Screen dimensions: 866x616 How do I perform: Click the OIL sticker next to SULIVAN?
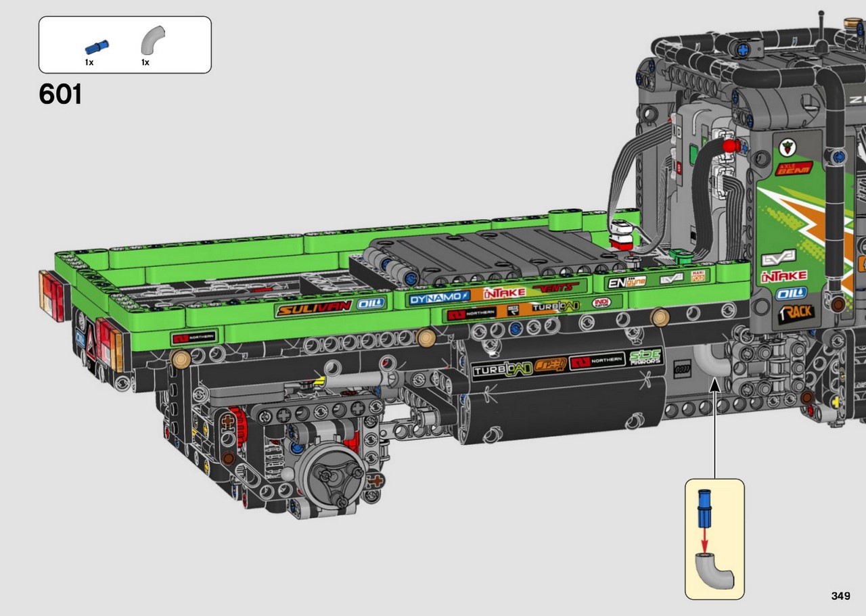pyautogui.click(x=369, y=304)
